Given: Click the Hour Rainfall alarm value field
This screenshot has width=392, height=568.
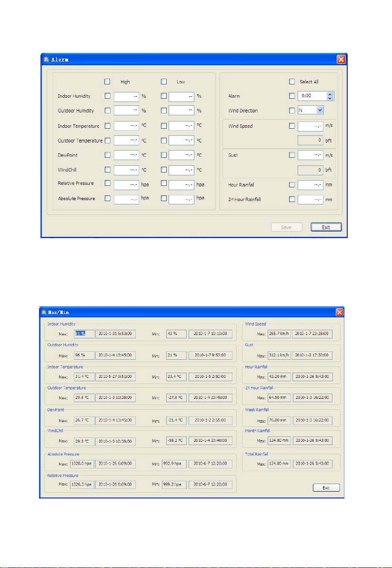Looking at the screenshot, I should click(310, 185).
